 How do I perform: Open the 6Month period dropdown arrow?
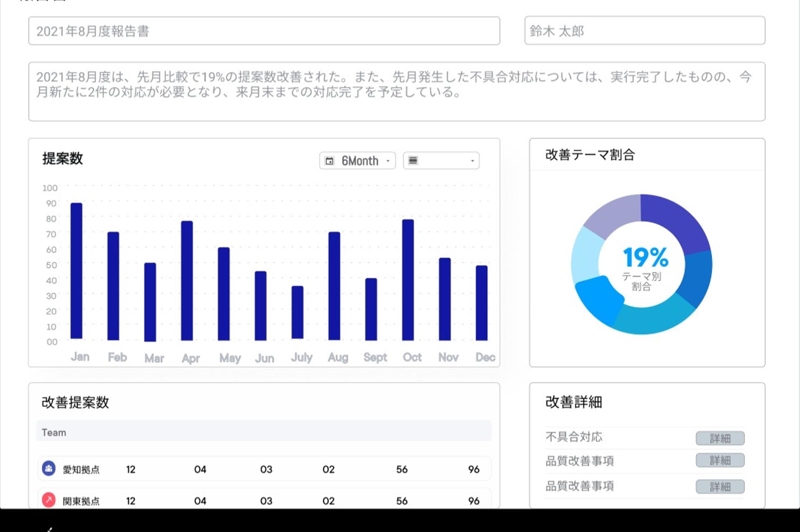pyautogui.click(x=388, y=161)
